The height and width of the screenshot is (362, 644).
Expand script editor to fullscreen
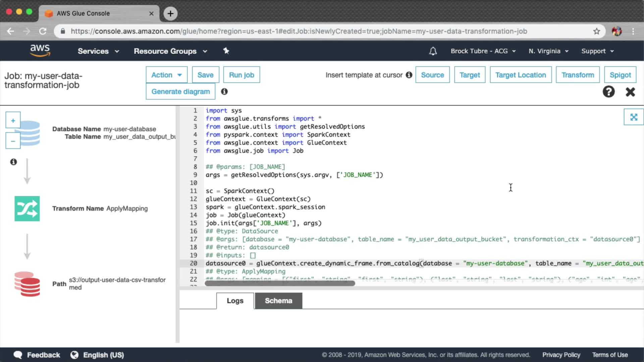(x=633, y=117)
